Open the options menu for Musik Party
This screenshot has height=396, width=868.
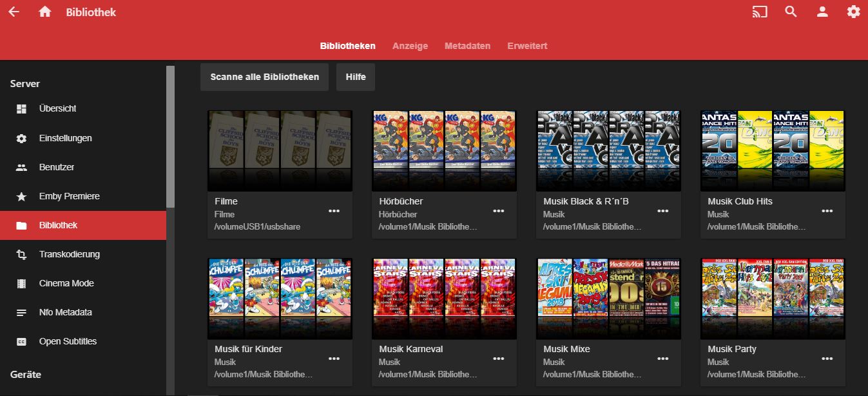827,359
